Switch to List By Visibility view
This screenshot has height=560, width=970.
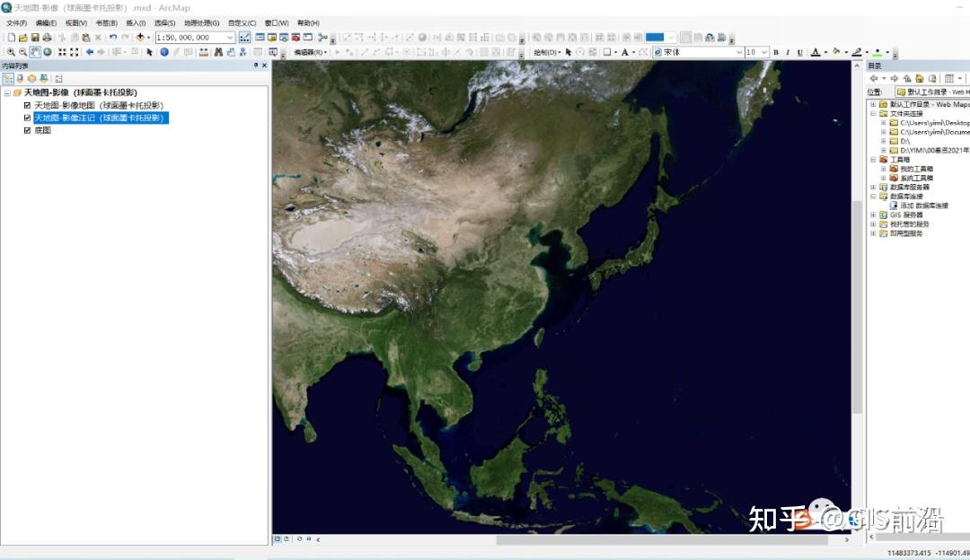tap(32, 78)
